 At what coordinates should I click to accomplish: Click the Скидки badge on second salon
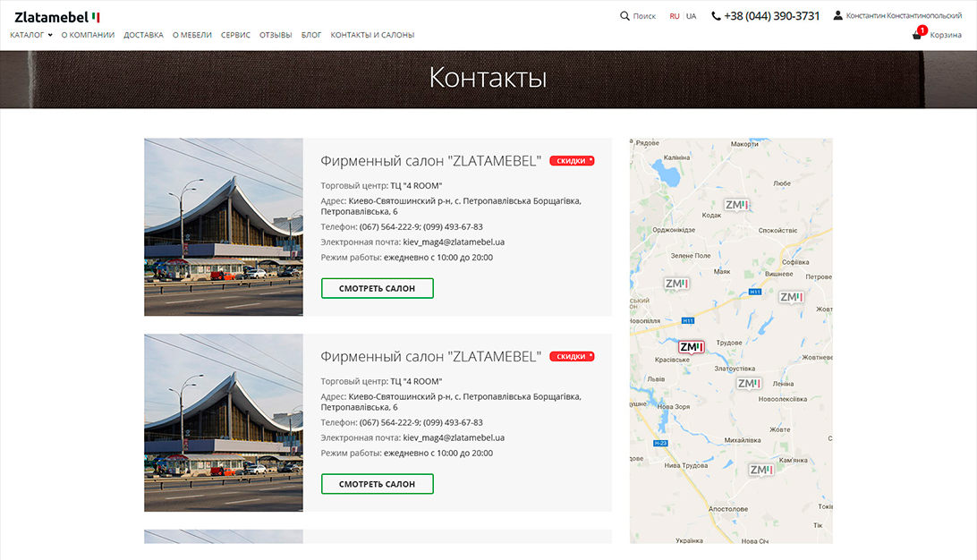pyautogui.click(x=572, y=357)
